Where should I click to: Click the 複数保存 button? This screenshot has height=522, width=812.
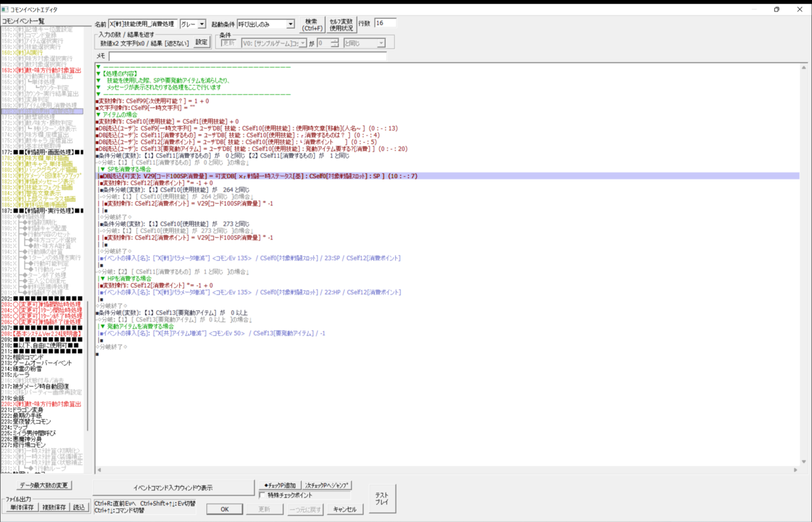point(54,507)
